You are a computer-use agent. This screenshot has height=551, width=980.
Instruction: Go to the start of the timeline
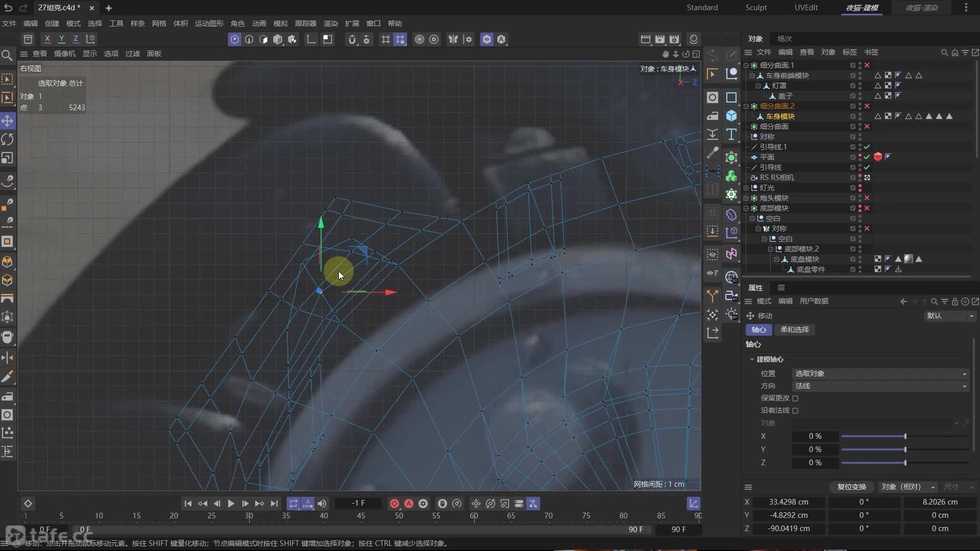pos(188,504)
